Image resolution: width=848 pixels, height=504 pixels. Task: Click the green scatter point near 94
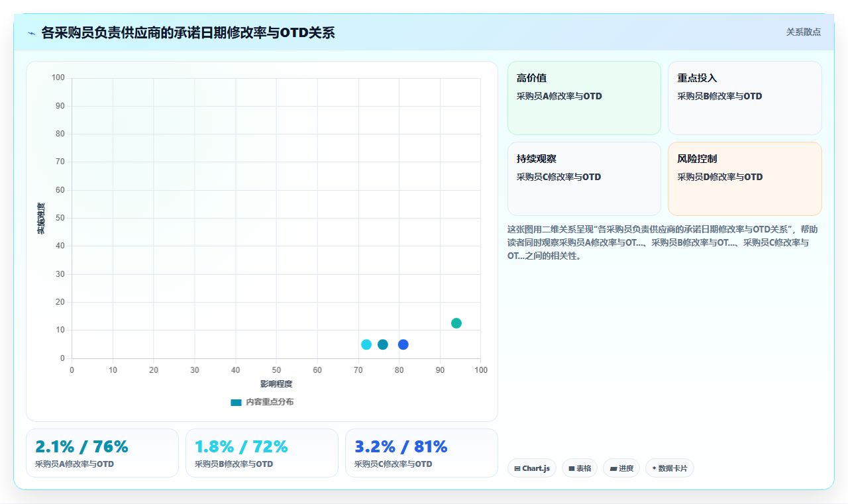click(x=456, y=323)
